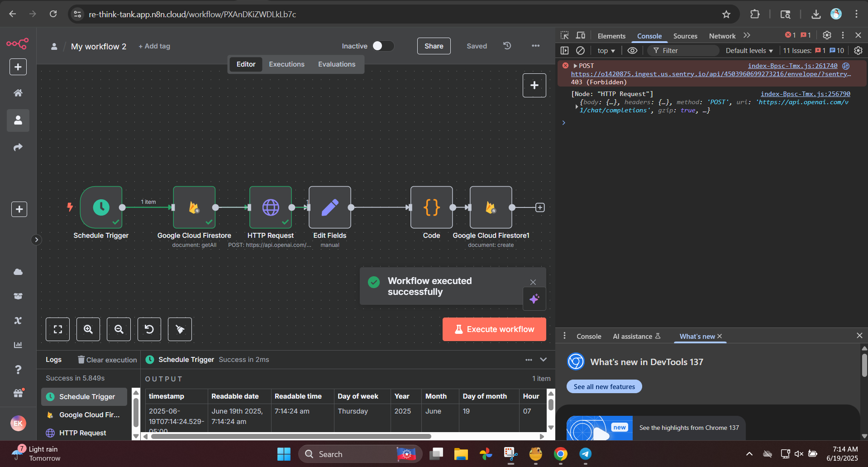This screenshot has width=868, height=467.
Task: Open the Shared arrow icon in the sidebar
Action: [x=18, y=147]
